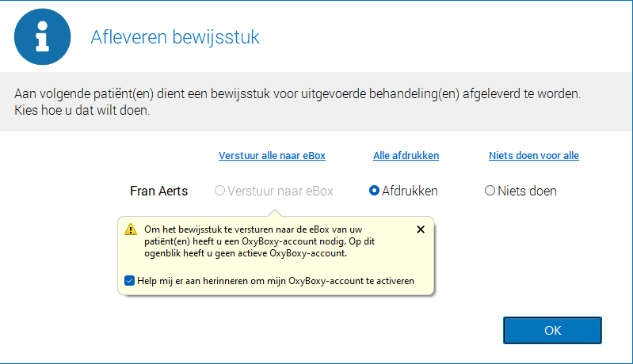
Task: Click the Niets doen voor alle link
Action: tap(534, 156)
